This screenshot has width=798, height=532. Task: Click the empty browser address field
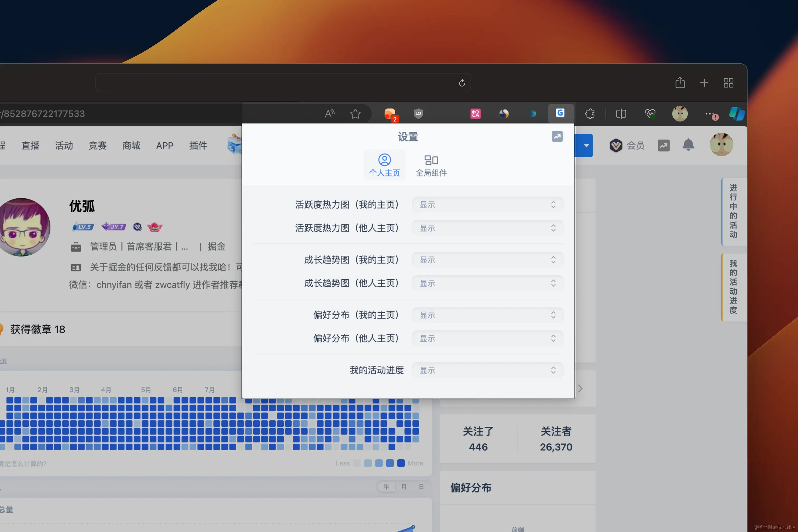(x=283, y=83)
